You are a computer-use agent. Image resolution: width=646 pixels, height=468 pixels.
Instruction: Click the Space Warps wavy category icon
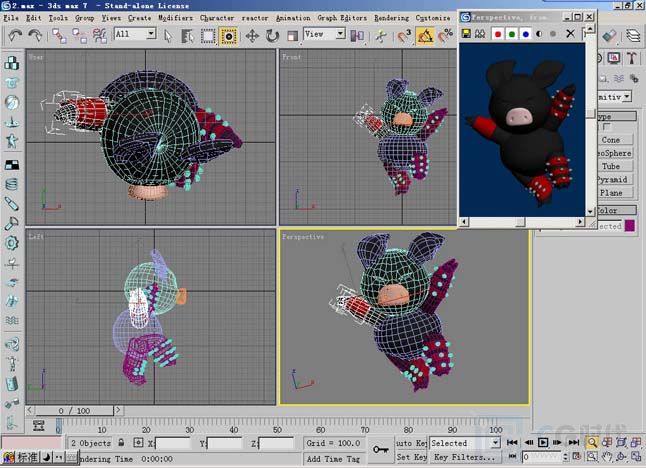click(619, 78)
